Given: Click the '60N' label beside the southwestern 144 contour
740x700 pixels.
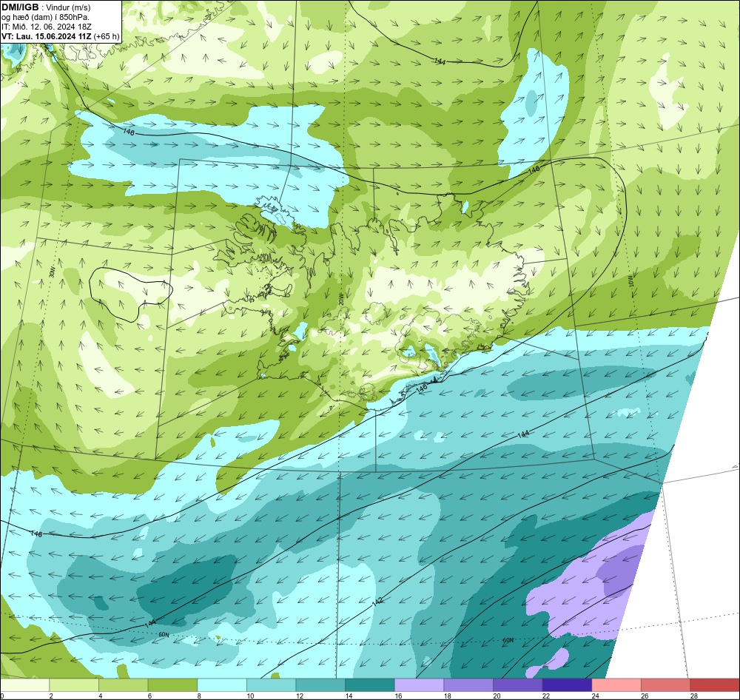Looking at the screenshot, I should coord(164,635).
